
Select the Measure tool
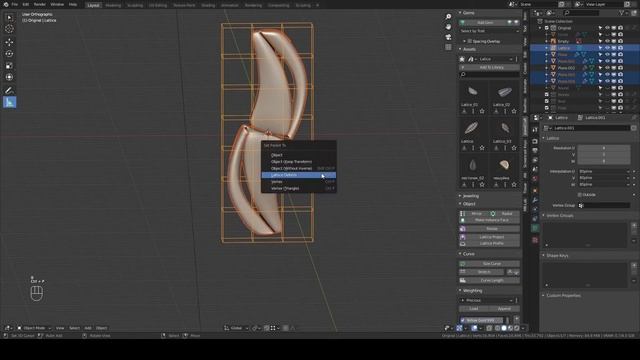[9, 102]
